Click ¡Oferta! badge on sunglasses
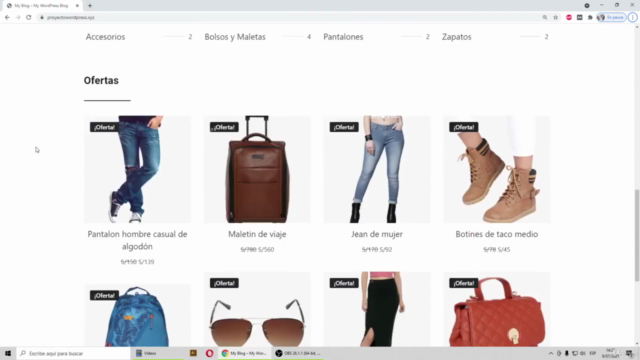 coord(224,283)
